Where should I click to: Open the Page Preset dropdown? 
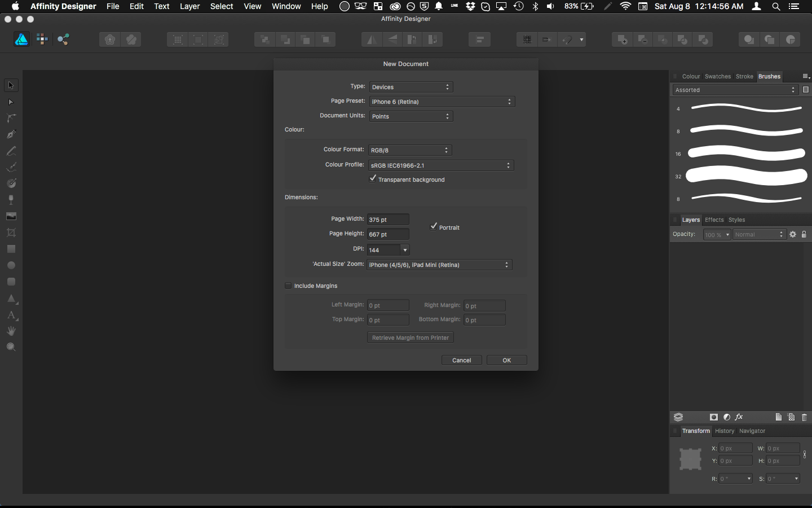tap(442, 102)
